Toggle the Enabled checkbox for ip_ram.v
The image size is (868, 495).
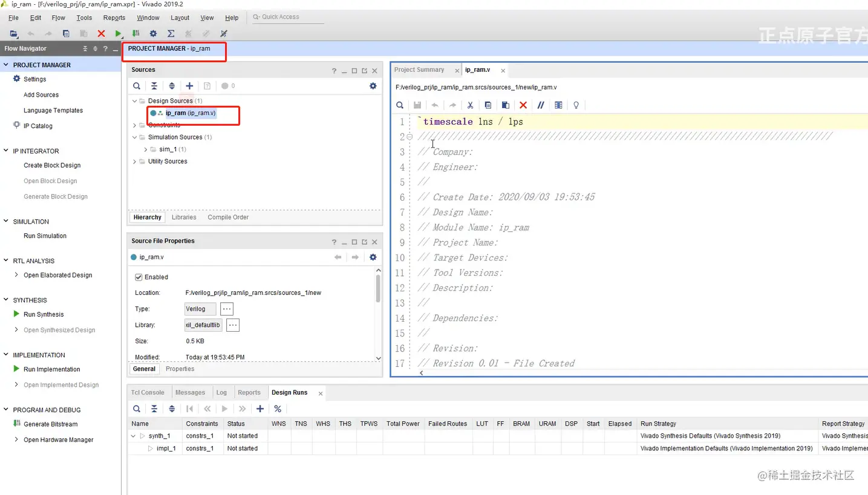click(139, 277)
